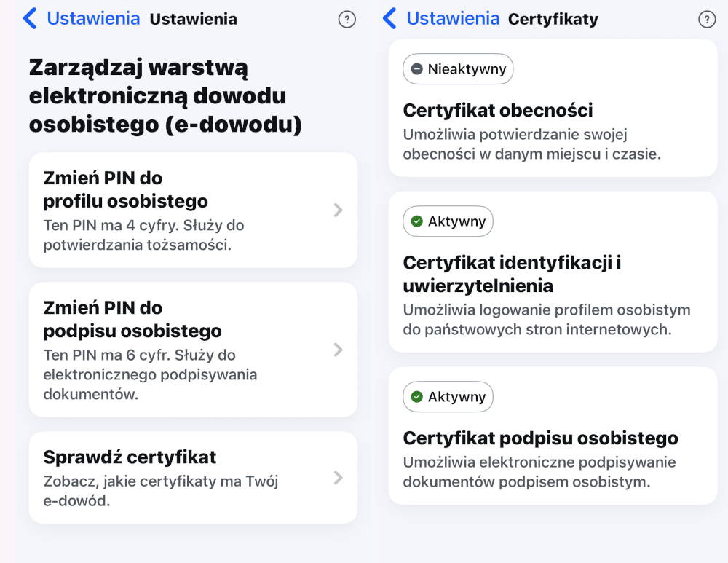Expand the Sprawdź certyfikat card
728x563 pixels.
(337, 478)
